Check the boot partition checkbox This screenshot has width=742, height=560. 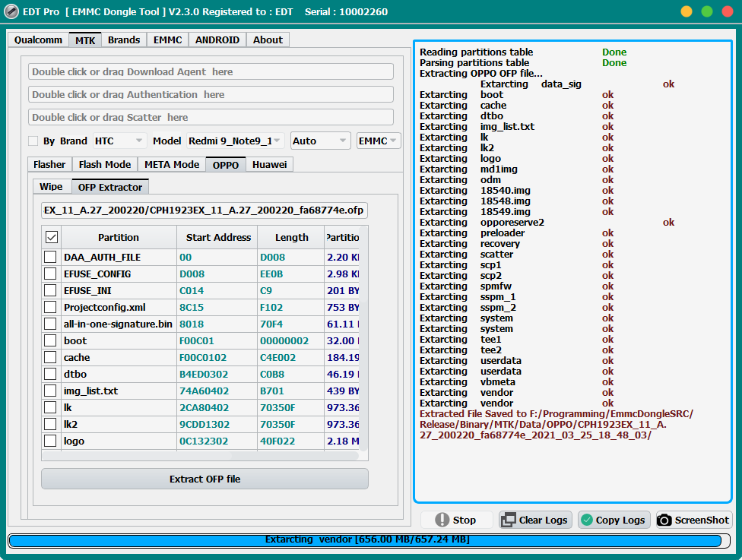coord(50,340)
